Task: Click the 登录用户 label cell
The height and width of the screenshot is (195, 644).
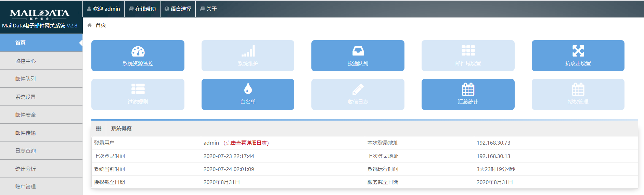Action: (x=146, y=143)
